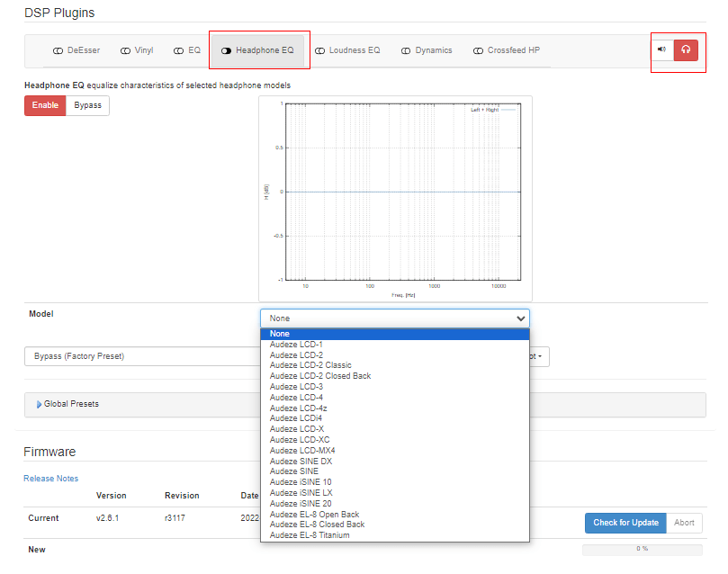Select Audeze EL-8 Closed Back
This screenshot has width=728, height=574.
(395, 525)
